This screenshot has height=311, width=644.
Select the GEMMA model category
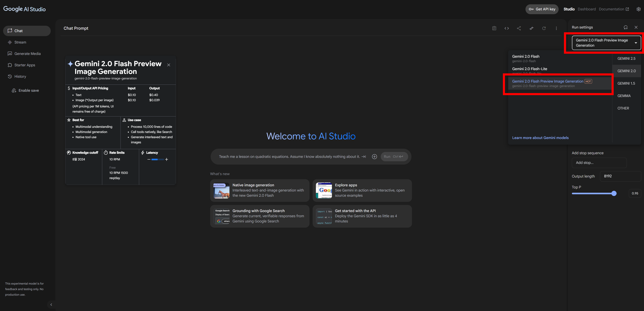tap(624, 96)
